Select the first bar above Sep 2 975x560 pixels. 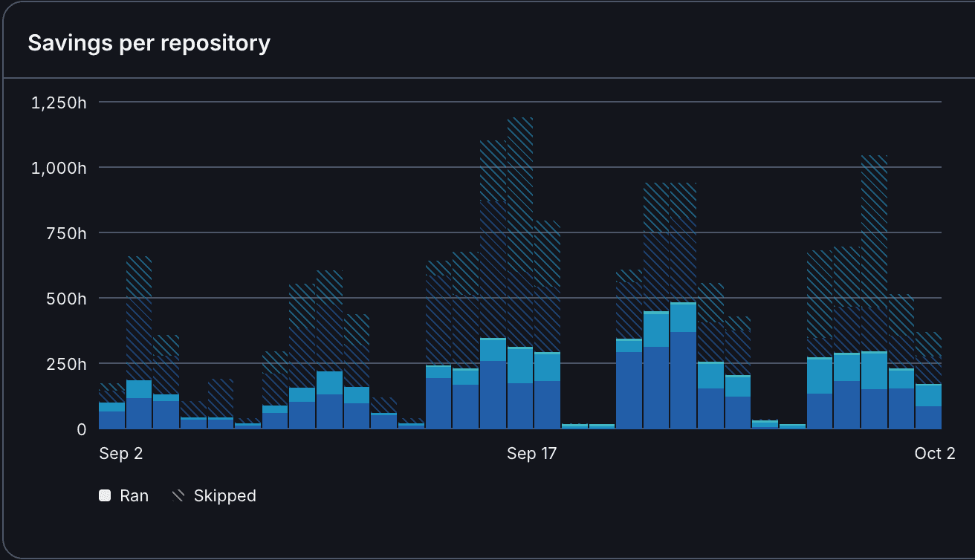111,406
